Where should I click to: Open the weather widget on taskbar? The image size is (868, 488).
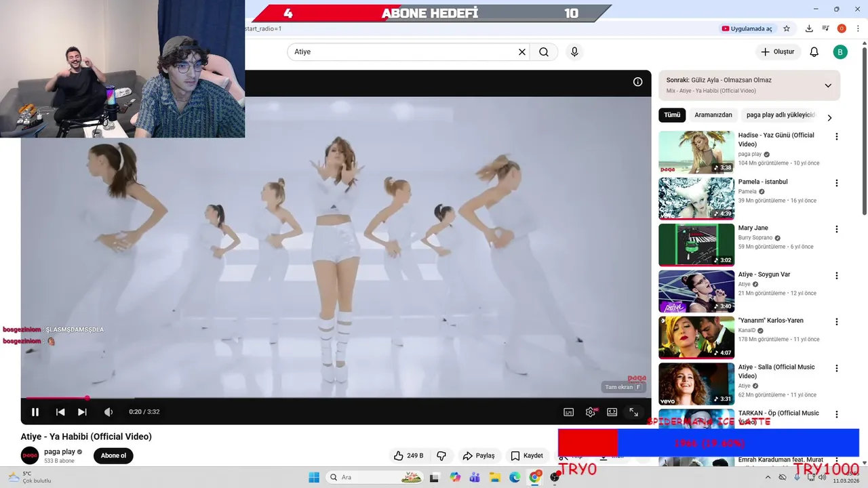31,477
